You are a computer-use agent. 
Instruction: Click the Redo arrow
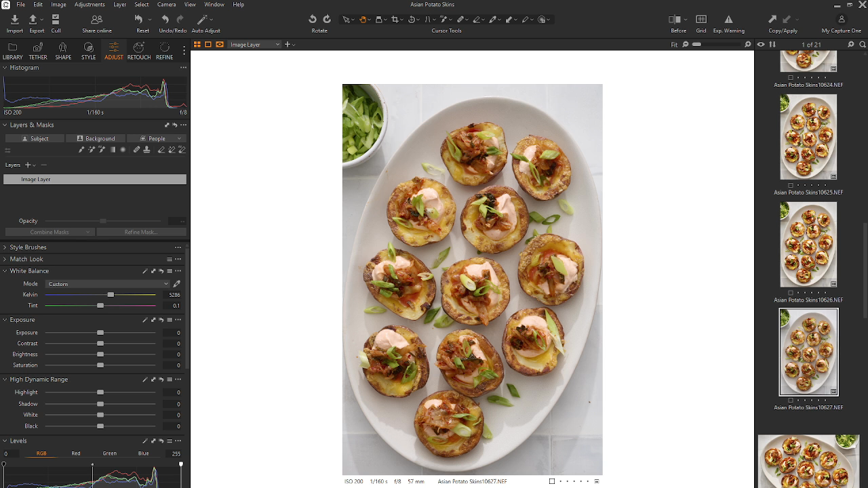(180, 20)
